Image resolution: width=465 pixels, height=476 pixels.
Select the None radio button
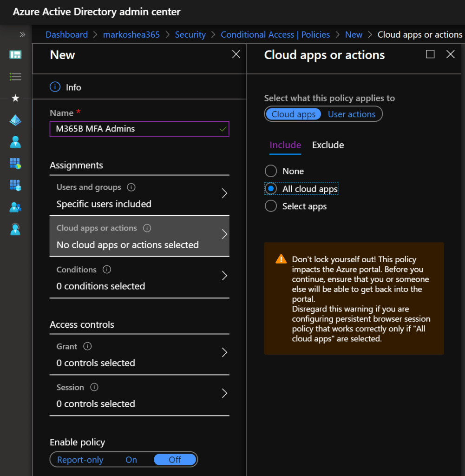pos(270,171)
